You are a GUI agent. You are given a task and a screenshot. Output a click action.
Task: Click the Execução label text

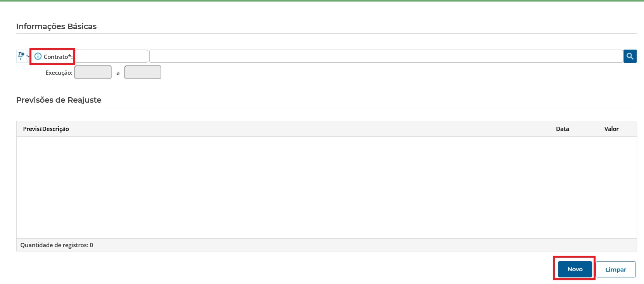[59, 73]
